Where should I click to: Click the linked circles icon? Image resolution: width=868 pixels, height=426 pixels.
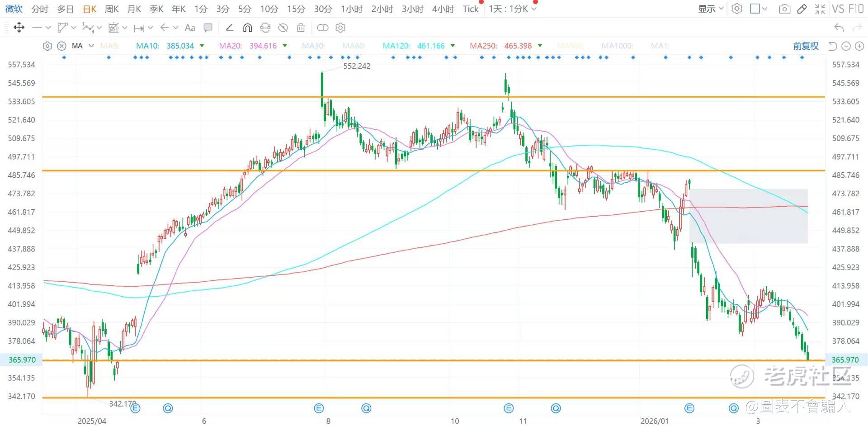(x=323, y=28)
